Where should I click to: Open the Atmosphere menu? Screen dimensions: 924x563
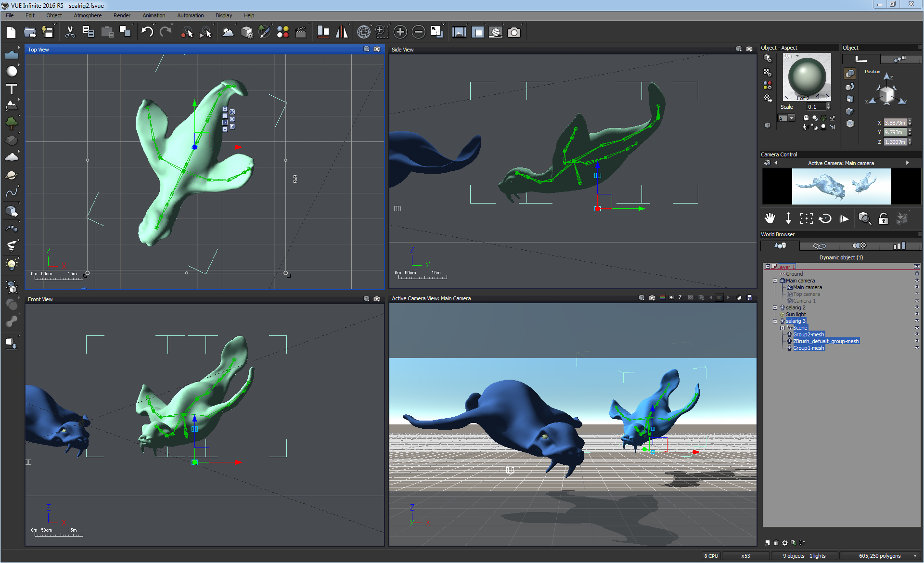click(88, 15)
